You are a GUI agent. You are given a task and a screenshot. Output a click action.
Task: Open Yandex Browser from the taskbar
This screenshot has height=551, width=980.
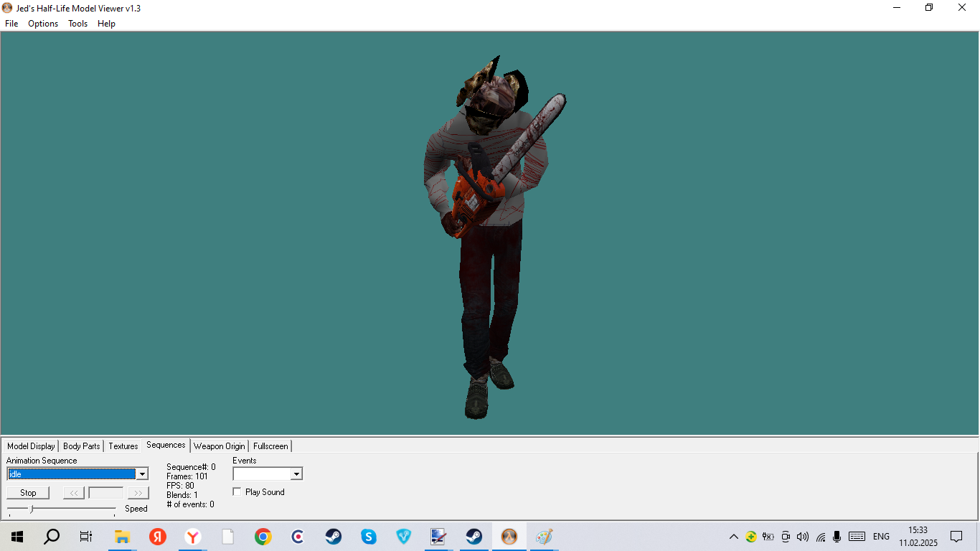pyautogui.click(x=193, y=537)
